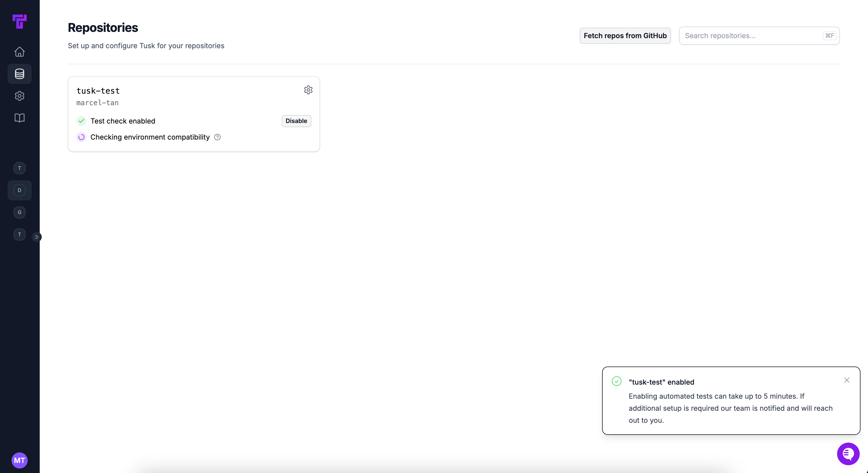Expand the sidebar with double chevron
This screenshot has width=868, height=473.
click(x=36, y=237)
